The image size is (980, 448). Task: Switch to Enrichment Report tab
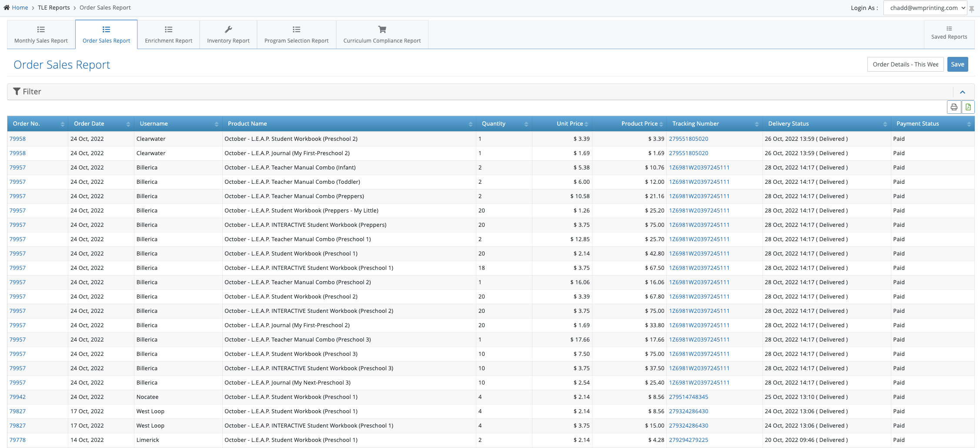click(x=169, y=34)
